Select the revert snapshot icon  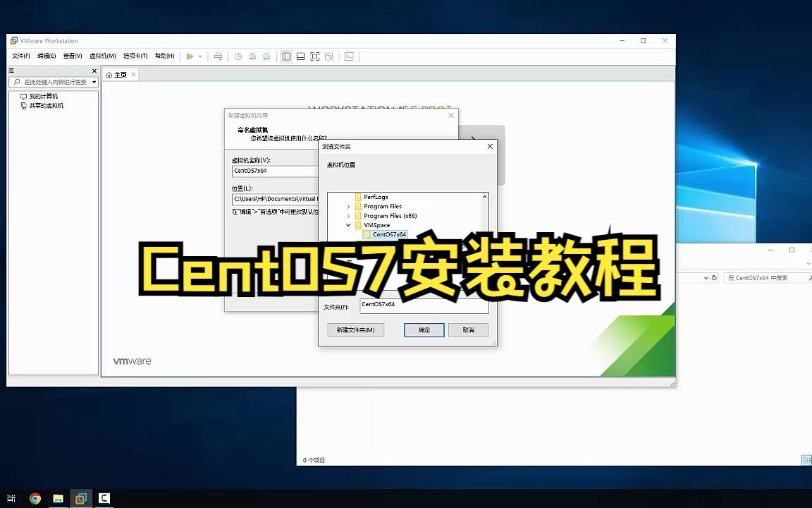(x=252, y=56)
